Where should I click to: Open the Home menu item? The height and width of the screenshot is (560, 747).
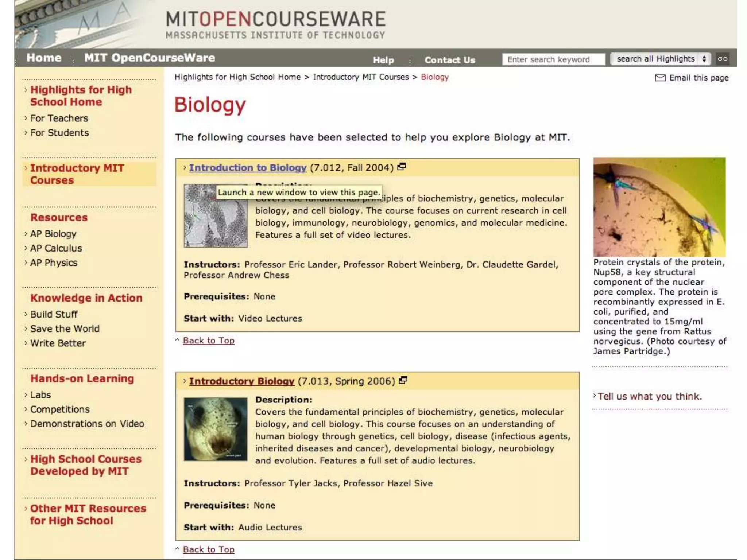(44, 58)
